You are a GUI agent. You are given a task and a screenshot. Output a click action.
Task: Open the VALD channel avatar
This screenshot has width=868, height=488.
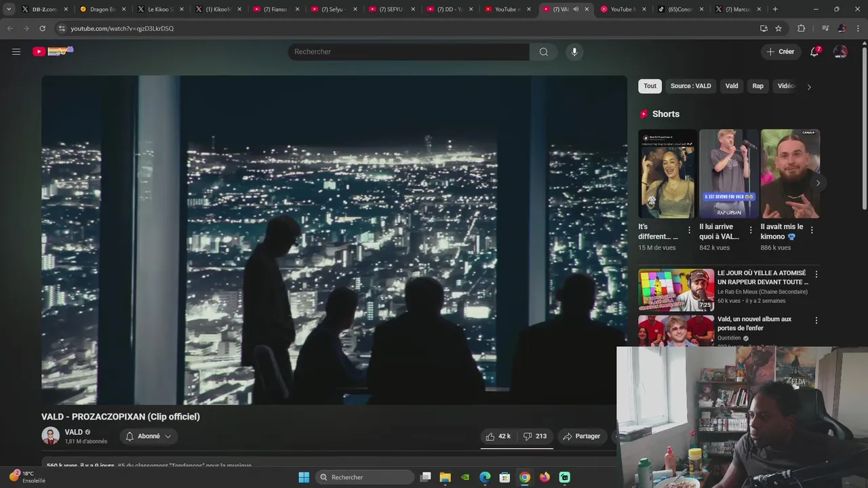(50, 436)
